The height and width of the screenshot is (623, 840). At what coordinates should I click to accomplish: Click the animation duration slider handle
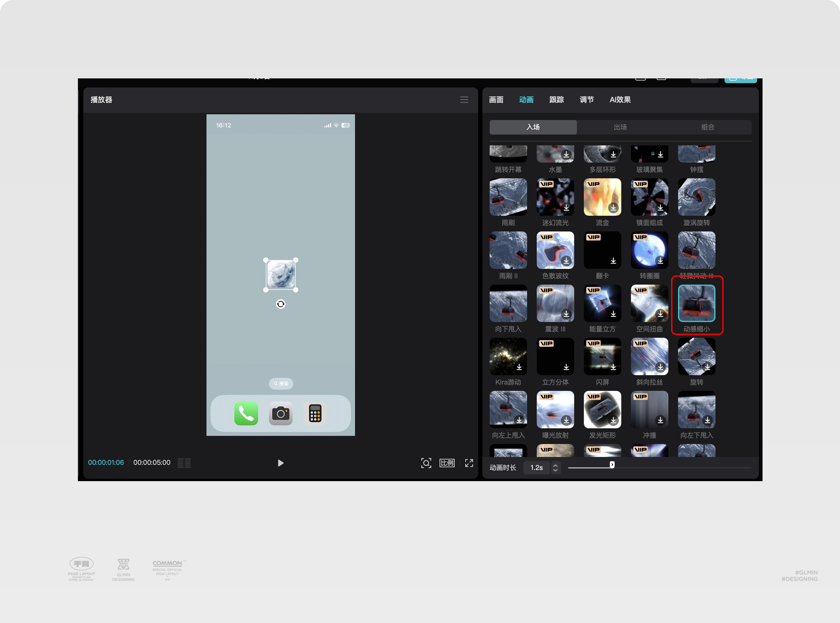click(612, 465)
